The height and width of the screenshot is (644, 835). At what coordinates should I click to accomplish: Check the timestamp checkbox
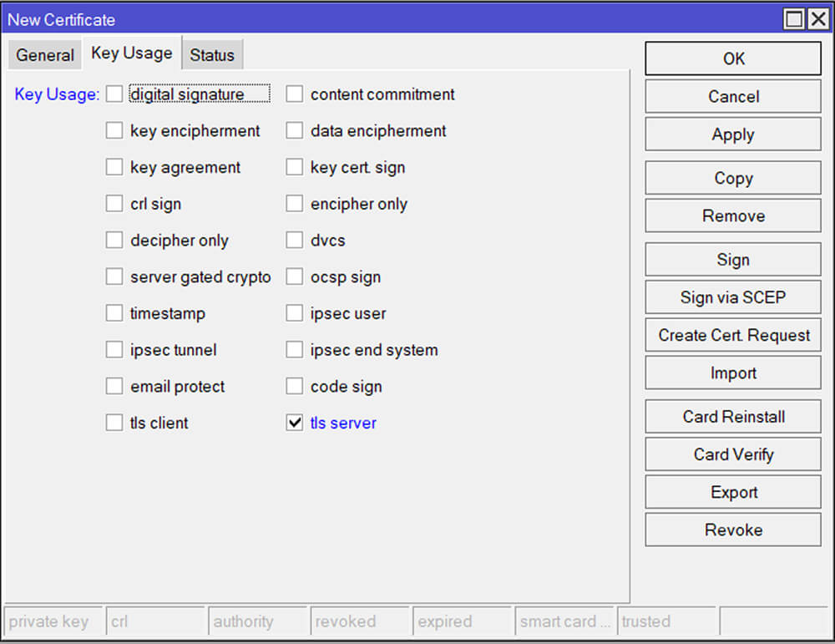tap(114, 313)
